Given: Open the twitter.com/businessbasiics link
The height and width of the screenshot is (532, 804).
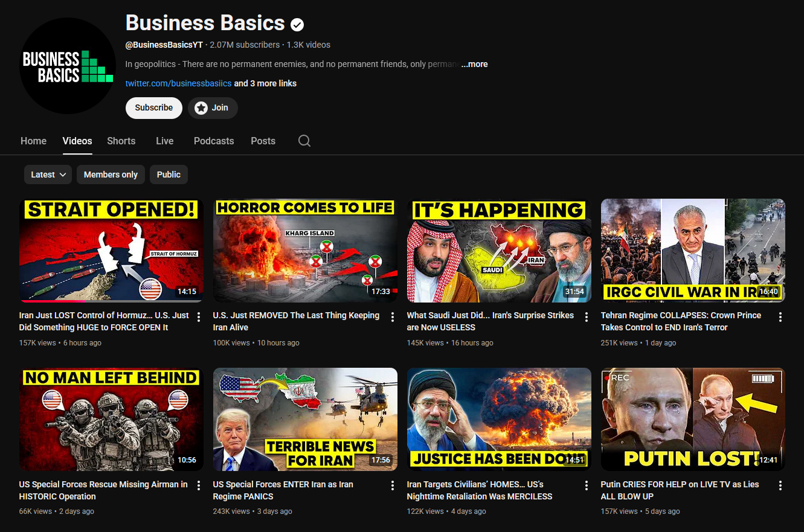Looking at the screenshot, I should click(178, 83).
